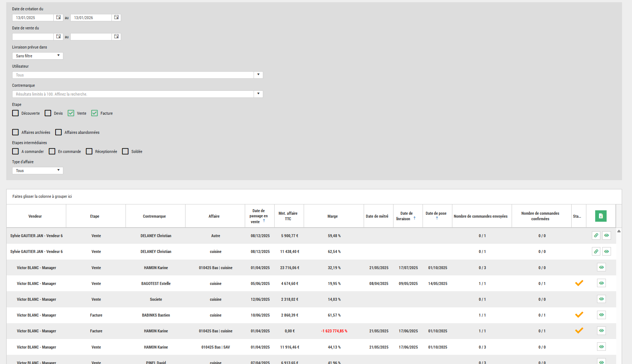Click link icon on DELANEY Christian Autre row
This screenshot has height=364, width=632.
(x=596, y=236)
